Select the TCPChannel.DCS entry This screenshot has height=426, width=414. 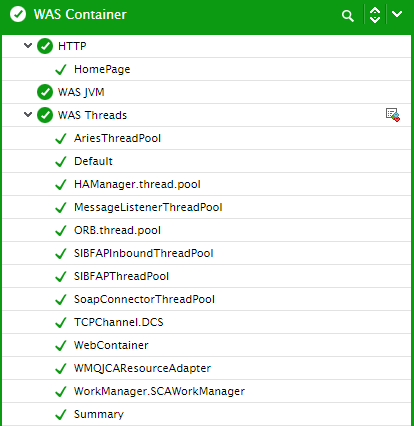(119, 322)
